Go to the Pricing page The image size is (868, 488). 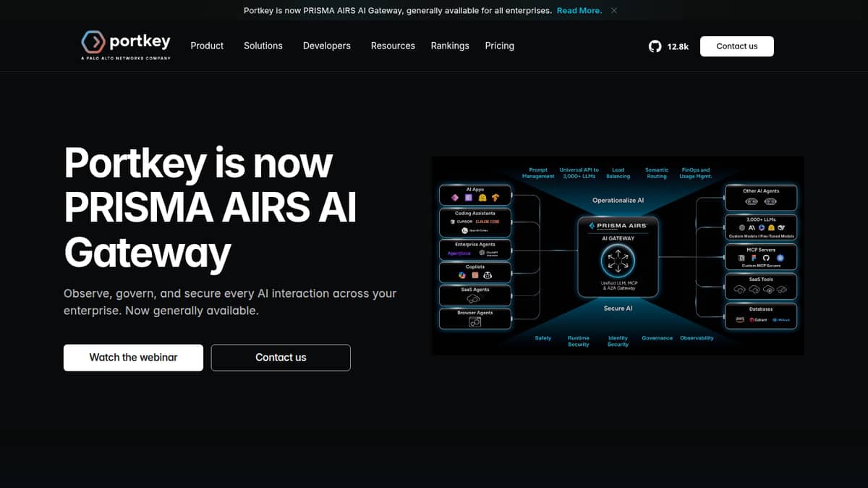500,46
